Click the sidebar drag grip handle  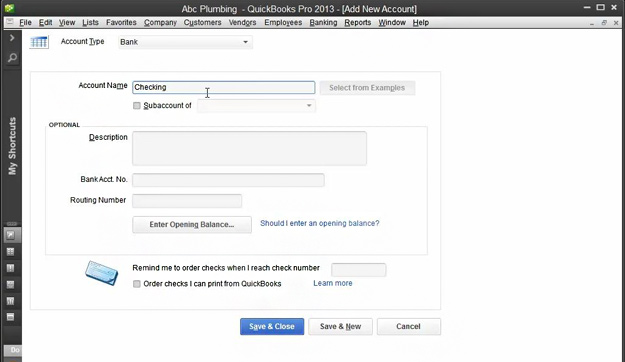coord(12,224)
